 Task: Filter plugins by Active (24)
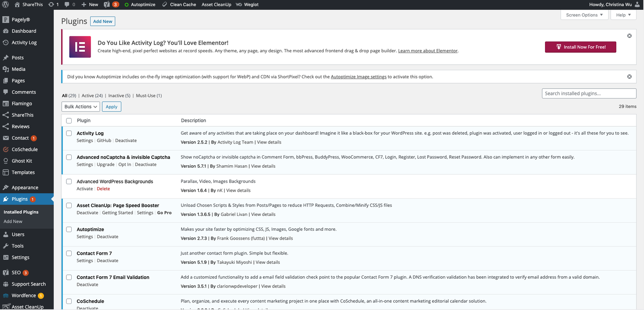(92, 96)
